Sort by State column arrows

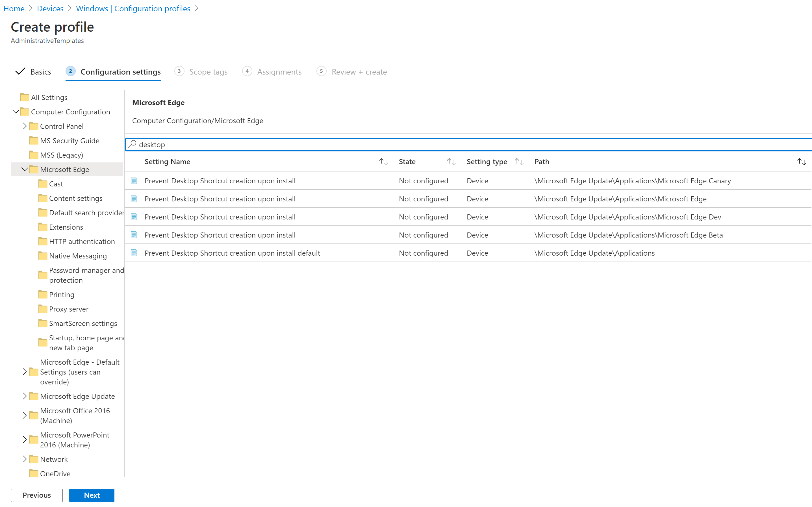[451, 162]
